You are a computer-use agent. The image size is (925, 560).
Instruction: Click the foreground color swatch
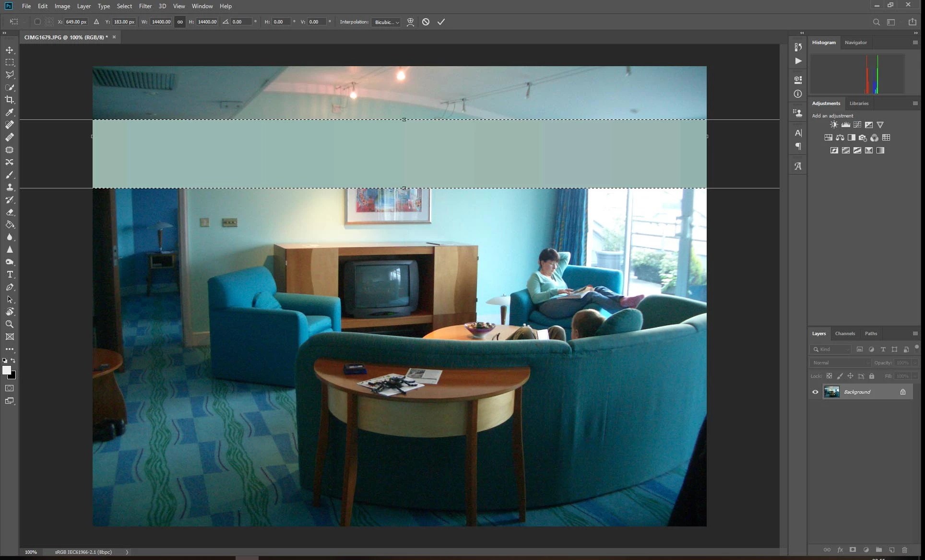(x=7, y=370)
